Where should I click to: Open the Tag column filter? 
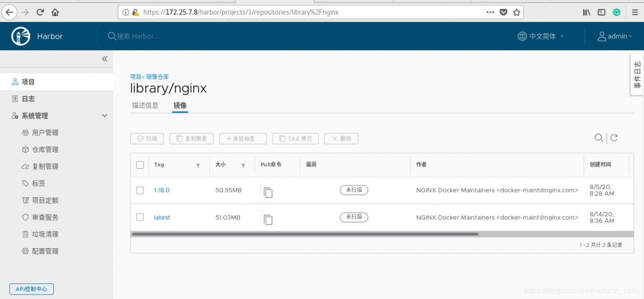tap(198, 165)
